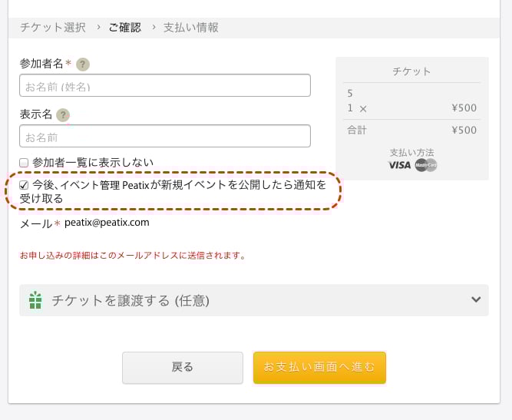
Task: Click the green gift icon
Action: pyautogui.click(x=35, y=300)
